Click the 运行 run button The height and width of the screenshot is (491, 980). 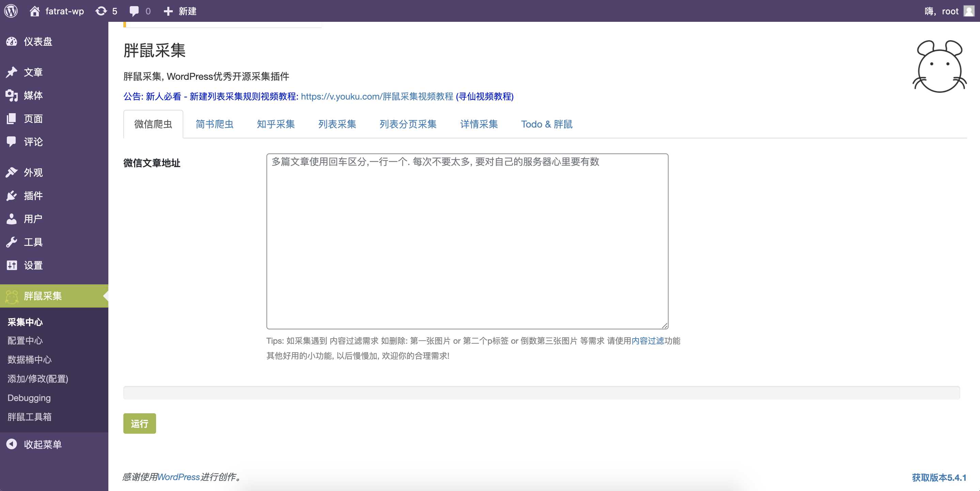click(139, 423)
